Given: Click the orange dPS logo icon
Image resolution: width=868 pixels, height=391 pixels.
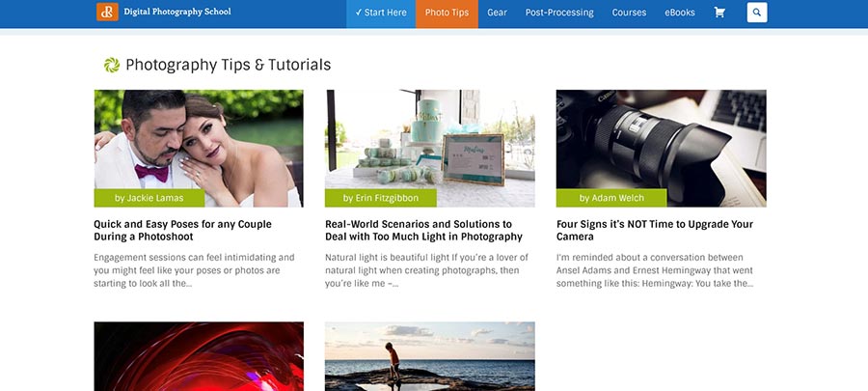Looking at the screenshot, I should click(107, 12).
